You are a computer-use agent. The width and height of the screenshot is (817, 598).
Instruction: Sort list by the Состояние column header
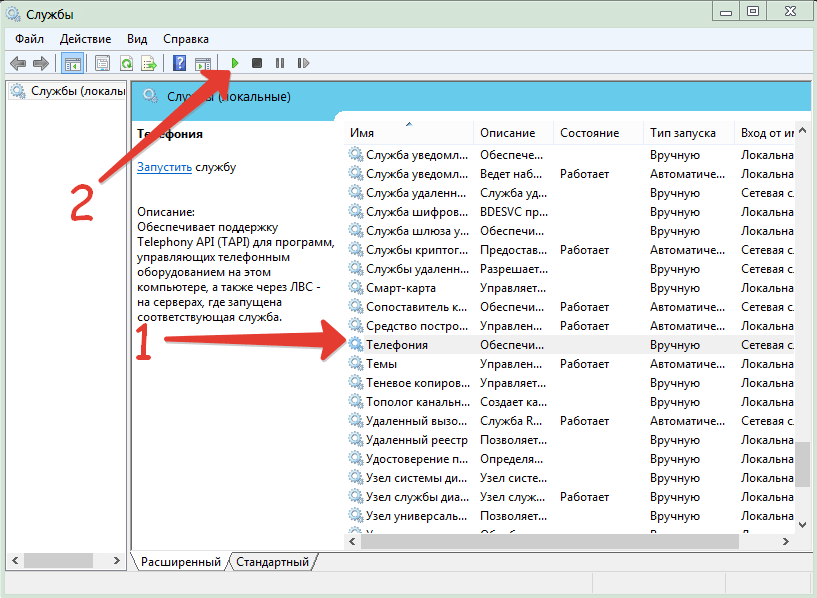tap(589, 133)
